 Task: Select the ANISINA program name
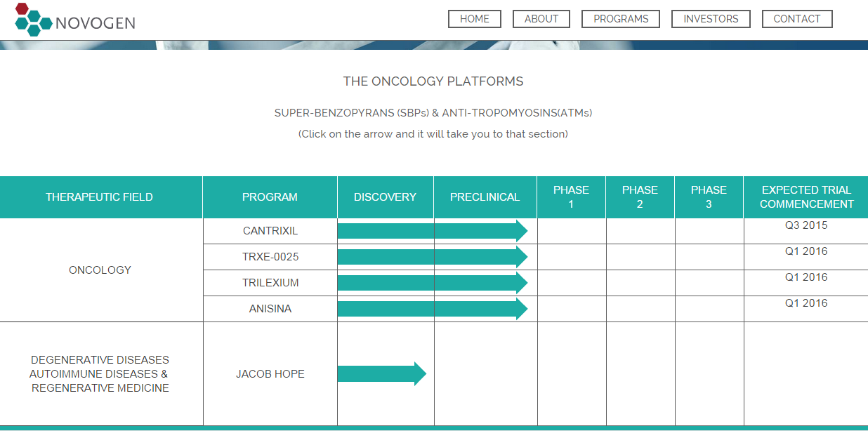click(270, 309)
